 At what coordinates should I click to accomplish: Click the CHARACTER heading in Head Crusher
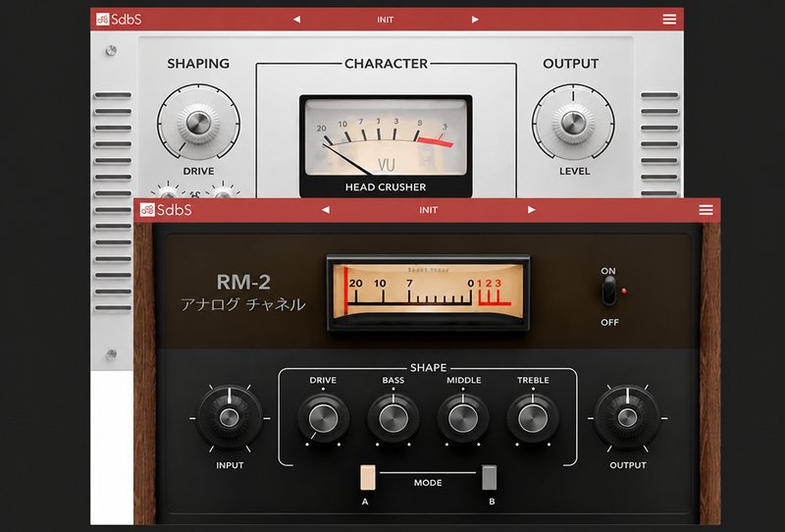[x=386, y=64]
